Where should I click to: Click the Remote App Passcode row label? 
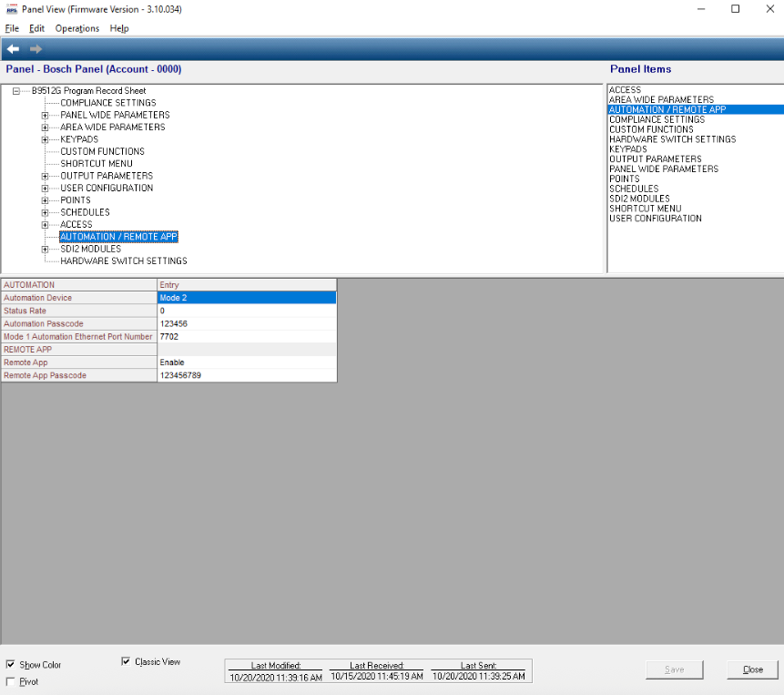(x=79, y=375)
